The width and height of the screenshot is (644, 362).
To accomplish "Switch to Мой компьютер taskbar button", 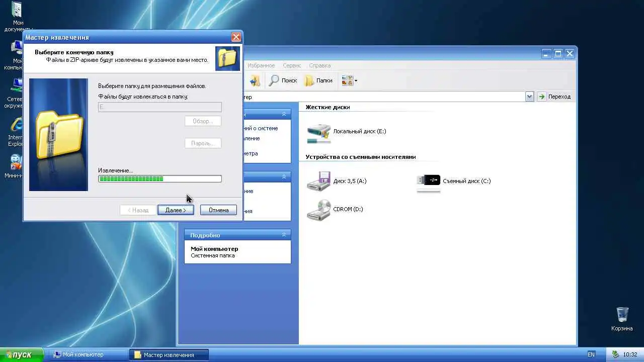I will click(88, 355).
